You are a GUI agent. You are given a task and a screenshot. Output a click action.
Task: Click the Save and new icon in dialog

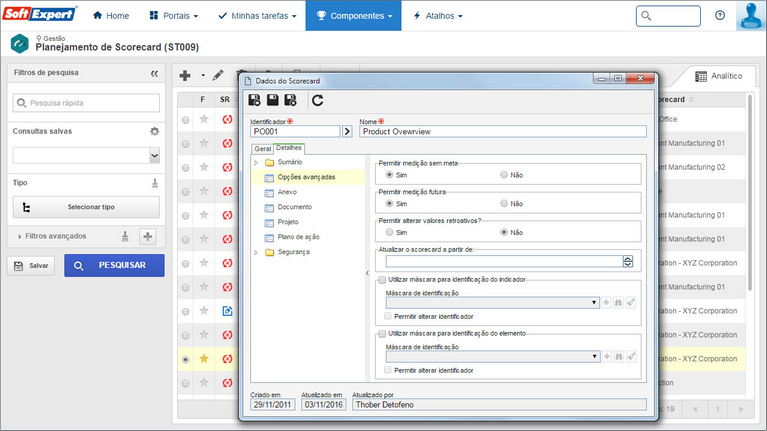(x=254, y=100)
